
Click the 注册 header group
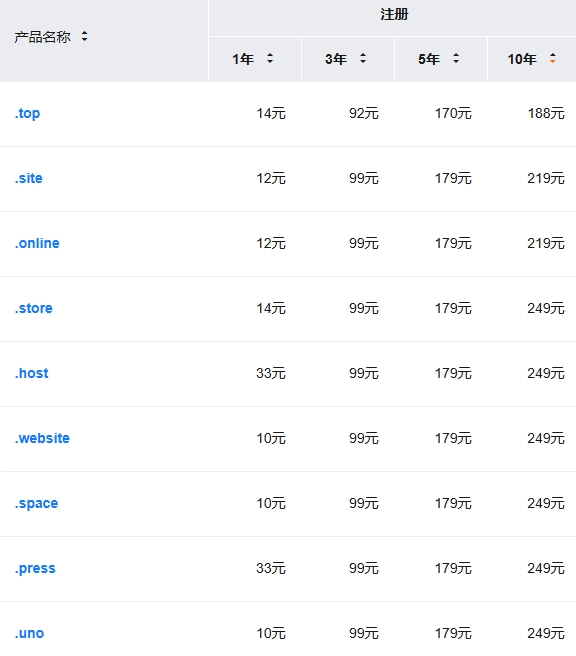point(394,15)
